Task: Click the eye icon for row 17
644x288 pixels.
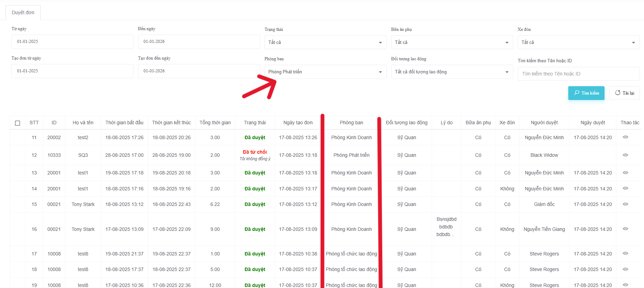Action: (x=625, y=253)
